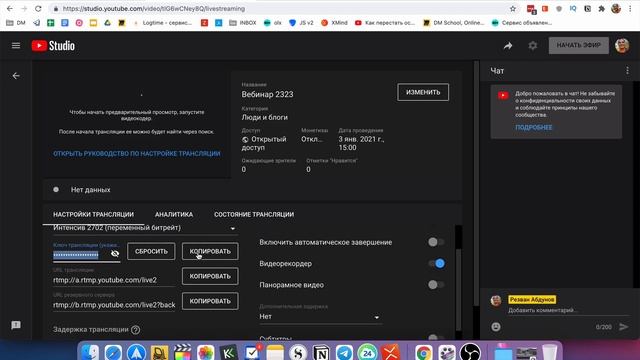Click the Люди и блоги category text

coord(264,117)
